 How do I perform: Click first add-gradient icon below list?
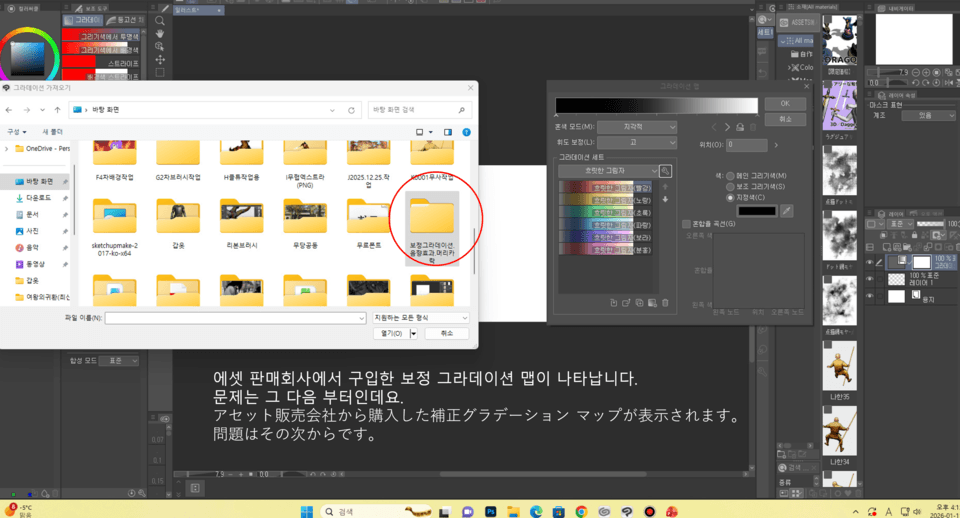[613, 302]
